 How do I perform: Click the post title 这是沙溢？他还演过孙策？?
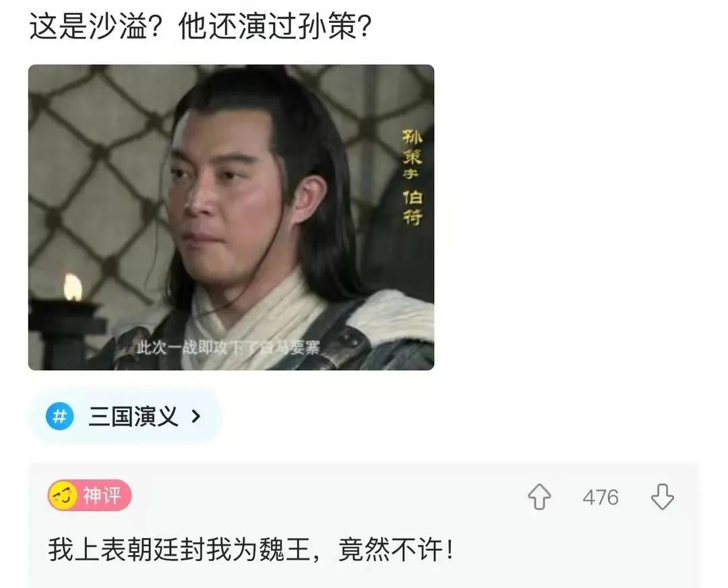pos(201,26)
